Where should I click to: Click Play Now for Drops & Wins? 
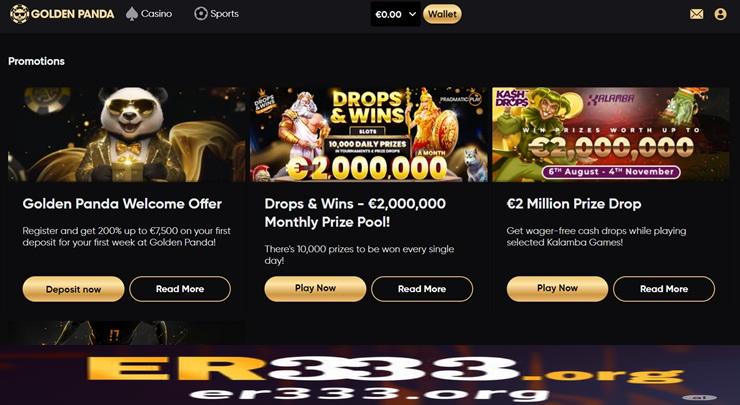tap(315, 288)
